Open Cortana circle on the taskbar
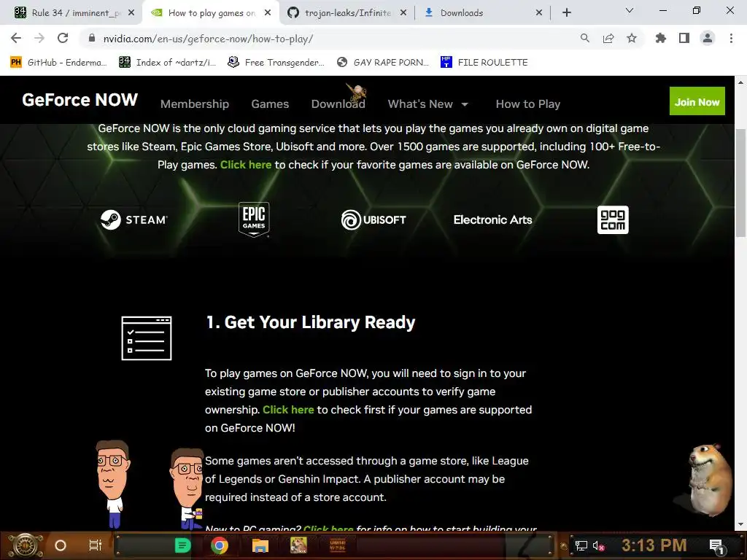Screen dimensions: 747x560 point(61,545)
